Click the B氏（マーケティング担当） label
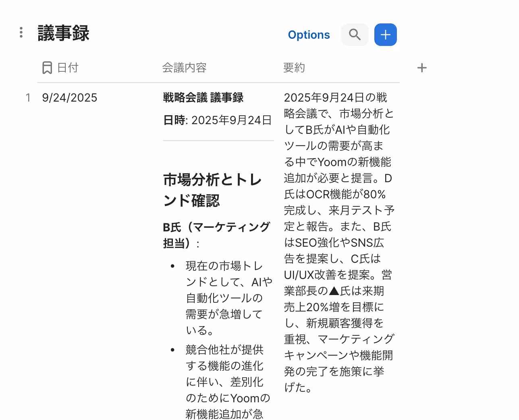The width and height of the screenshot is (519, 420). coord(216,235)
